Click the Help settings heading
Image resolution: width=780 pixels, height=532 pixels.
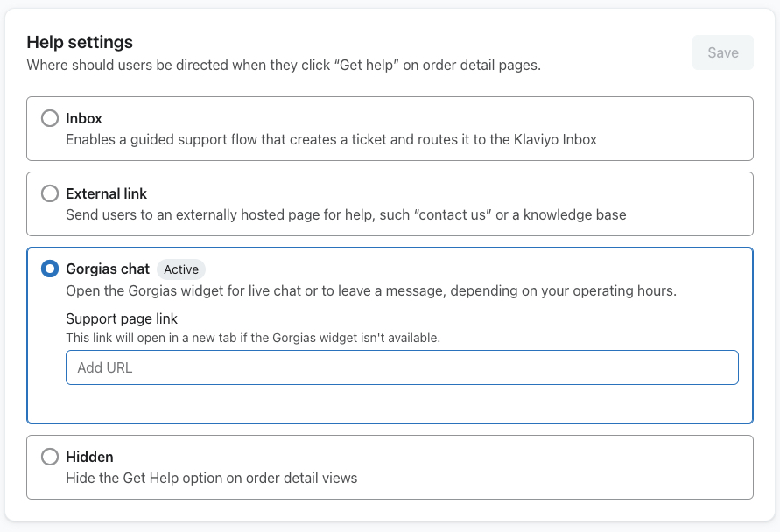[x=80, y=42]
